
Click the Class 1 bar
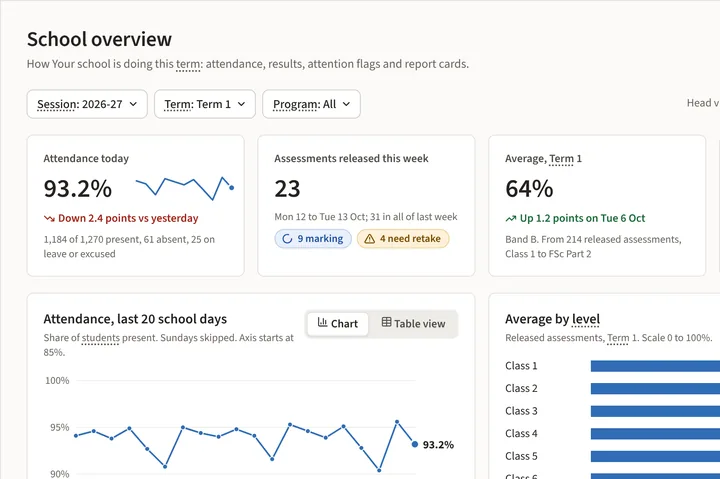[655, 366]
